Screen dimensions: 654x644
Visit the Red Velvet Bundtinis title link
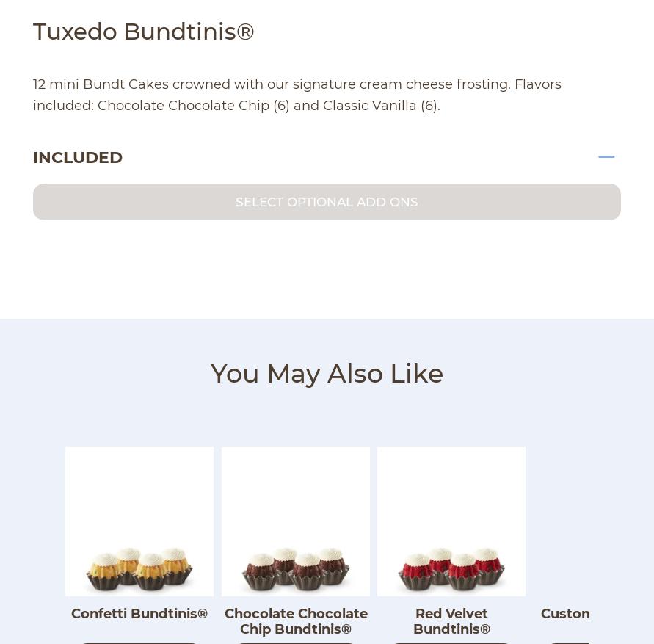(x=451, y=621)
